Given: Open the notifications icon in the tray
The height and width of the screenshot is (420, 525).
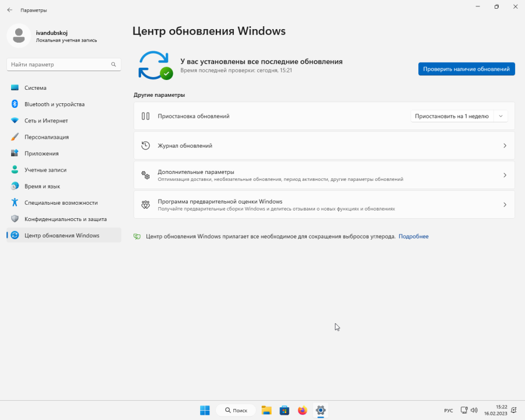Looking at the screenshot, I should 514,410.
